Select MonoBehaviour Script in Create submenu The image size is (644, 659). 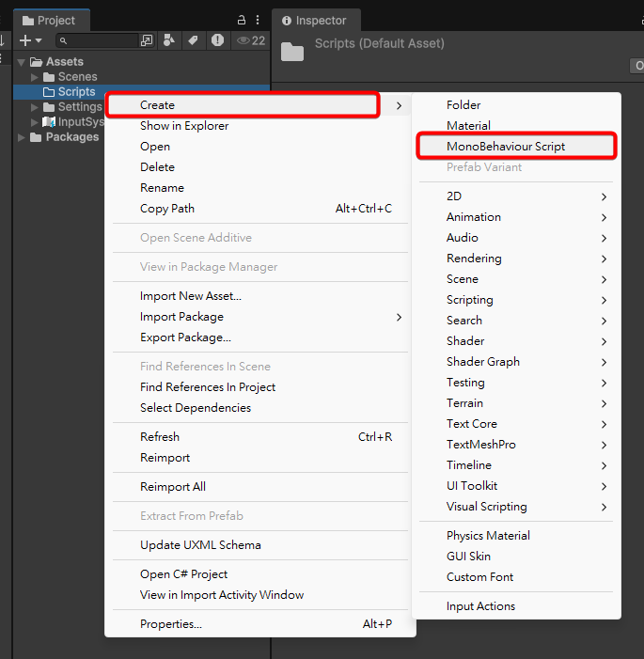click(x=506, y=146)
